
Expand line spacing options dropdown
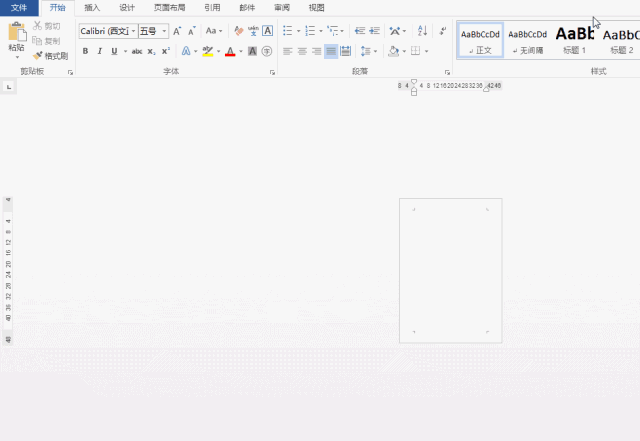(x=376, y=51)
